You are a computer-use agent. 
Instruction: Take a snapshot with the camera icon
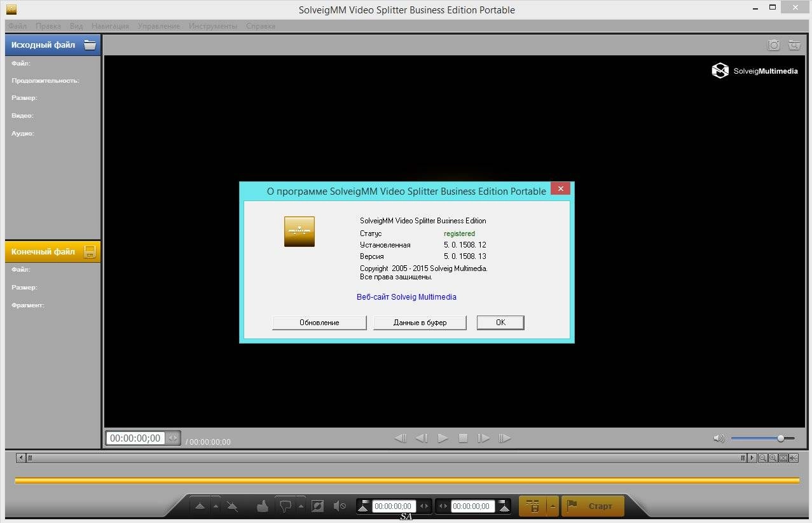(774, 45)
